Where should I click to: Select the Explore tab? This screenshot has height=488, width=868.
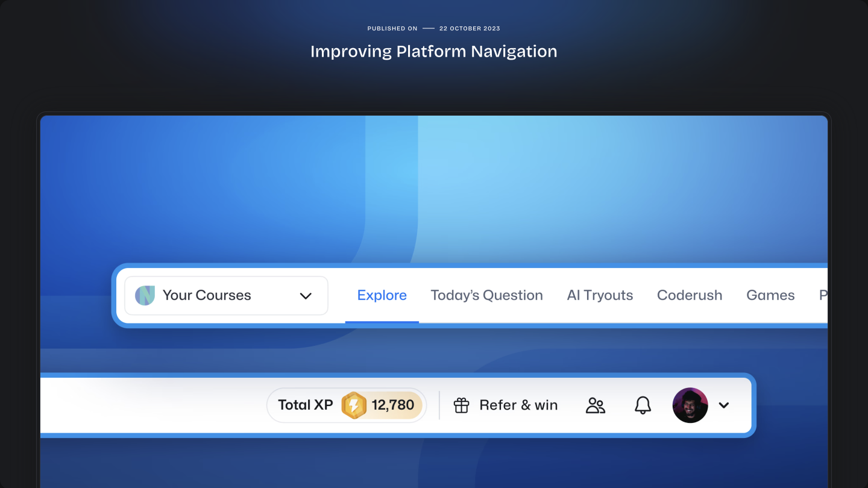point(382,295)
